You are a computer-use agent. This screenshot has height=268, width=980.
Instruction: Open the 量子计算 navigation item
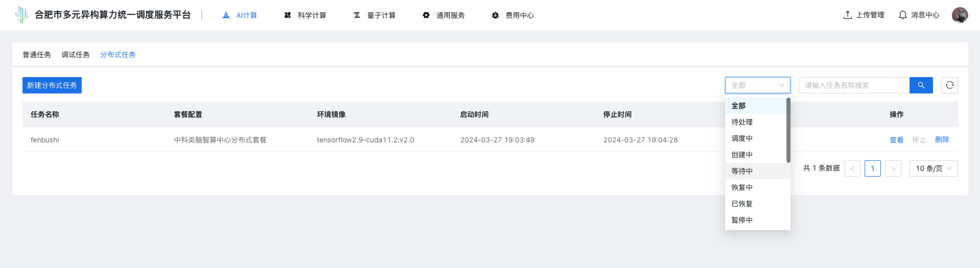[374, 15]
